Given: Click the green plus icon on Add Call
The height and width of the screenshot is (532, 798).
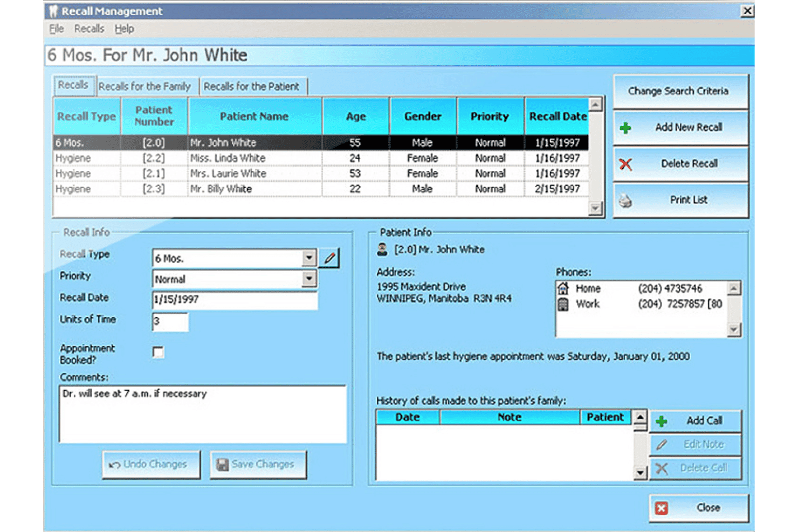Looking at the screenshot, I should click(x=662, y=421).
